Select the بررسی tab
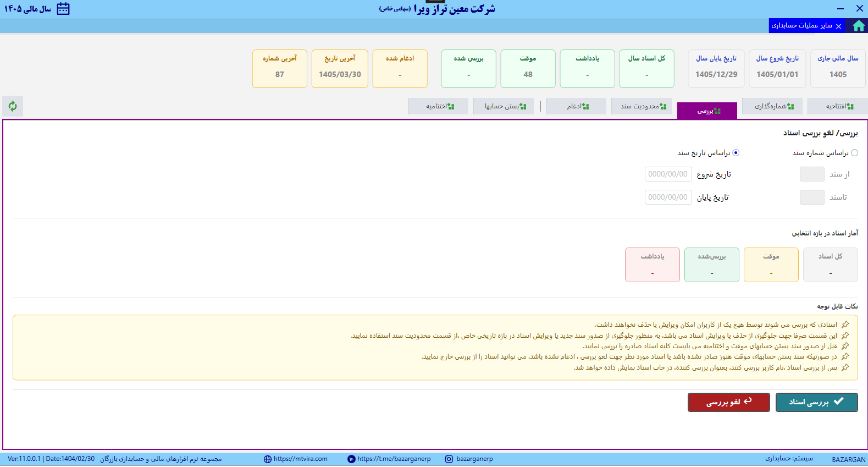 click(x=707, y=111)
